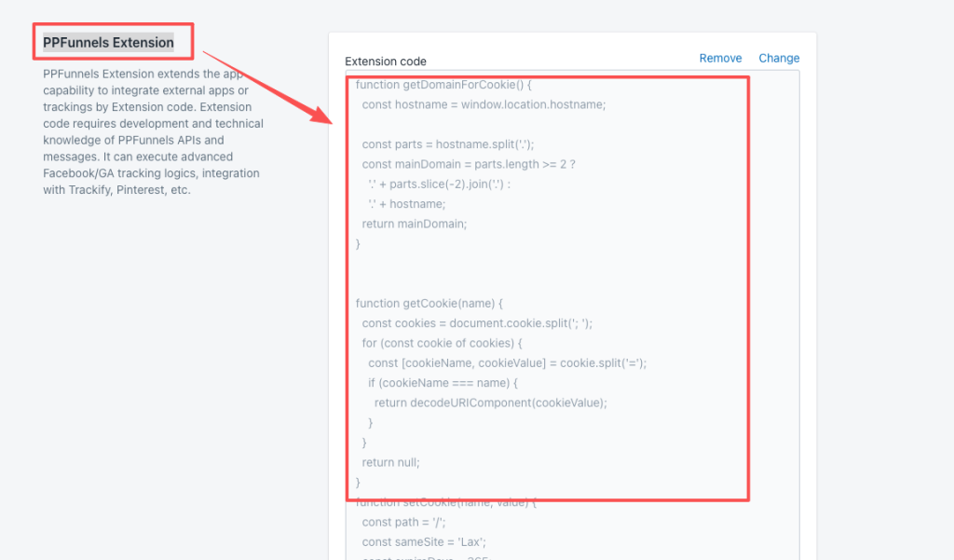Click the const parts hostname.split line

448,143
